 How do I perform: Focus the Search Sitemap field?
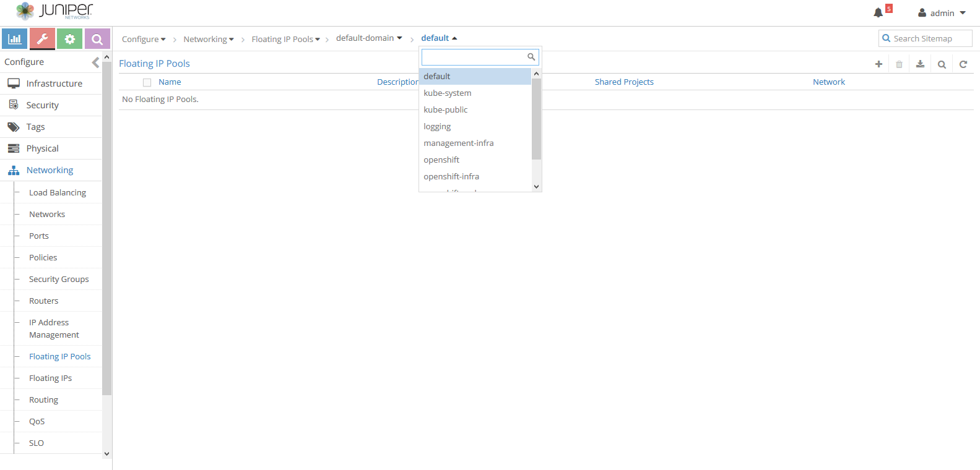pyautogui.click(x=926, y=38)
